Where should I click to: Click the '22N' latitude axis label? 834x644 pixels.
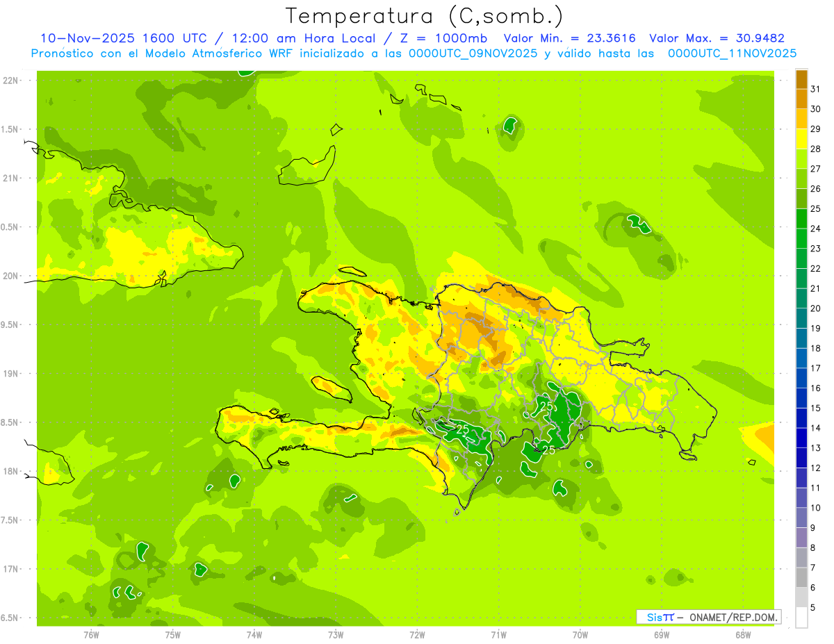[10, 81]
